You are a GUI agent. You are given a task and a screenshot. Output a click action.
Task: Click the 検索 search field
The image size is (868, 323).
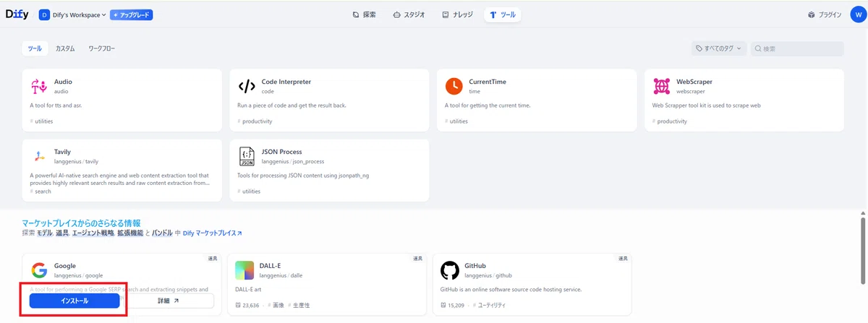pos(797,48)
